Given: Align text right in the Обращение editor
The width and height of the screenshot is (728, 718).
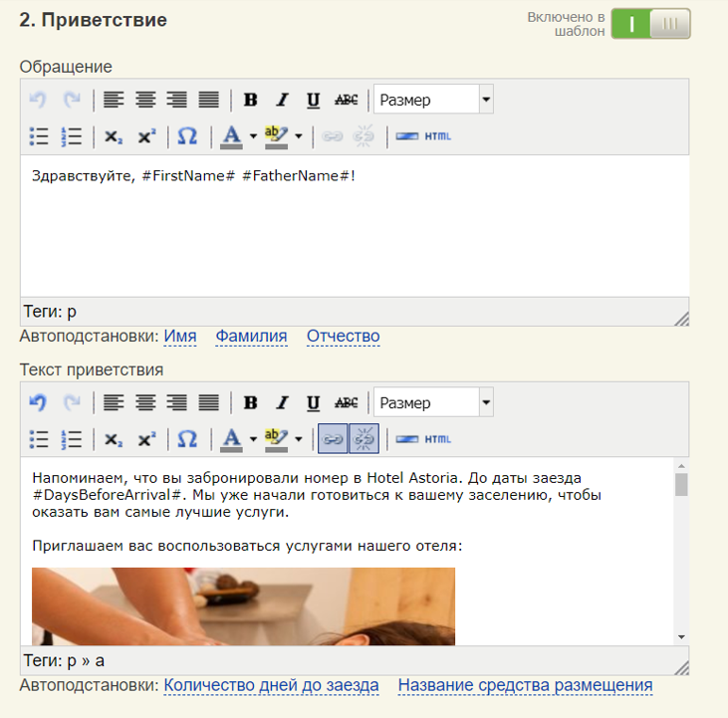Looking at the screenshot, I should (x=177, y=100).
